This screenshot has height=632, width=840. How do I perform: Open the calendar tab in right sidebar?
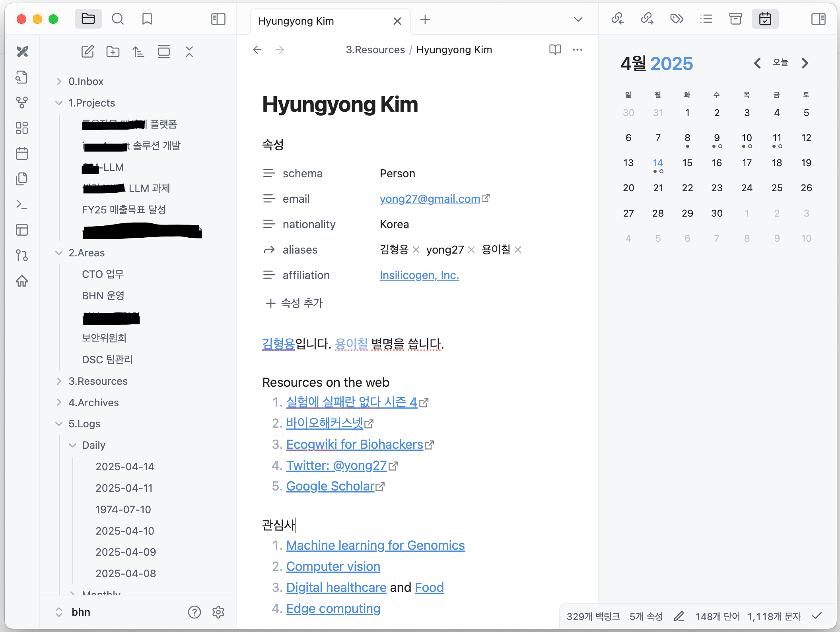click(765, 19)
